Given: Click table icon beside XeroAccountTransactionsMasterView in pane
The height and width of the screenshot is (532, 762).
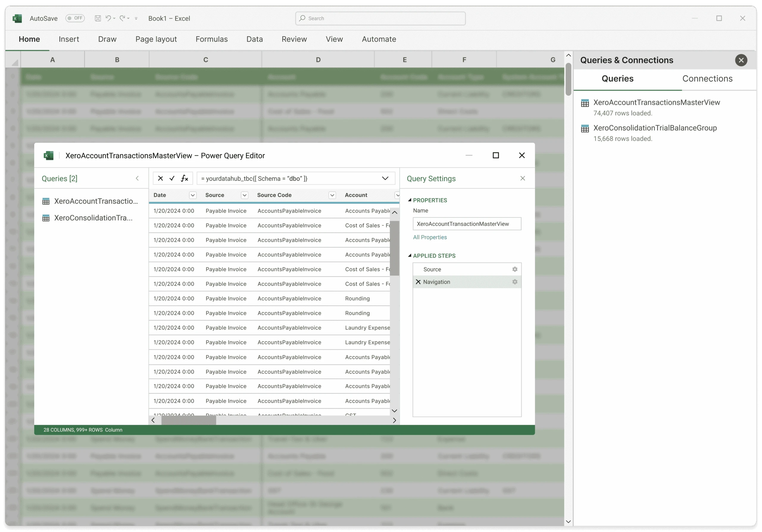Looking at the screenshot, I should coord(585,103).
